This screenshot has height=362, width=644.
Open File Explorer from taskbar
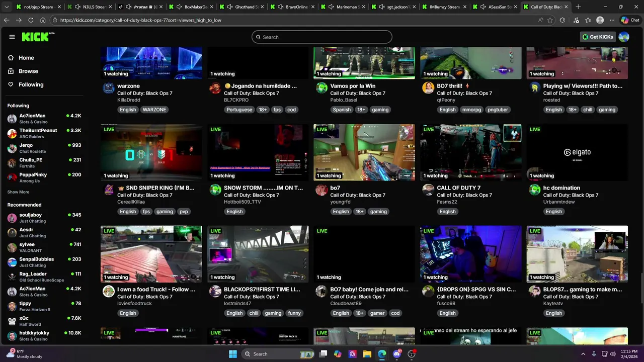tap(367, 354)
